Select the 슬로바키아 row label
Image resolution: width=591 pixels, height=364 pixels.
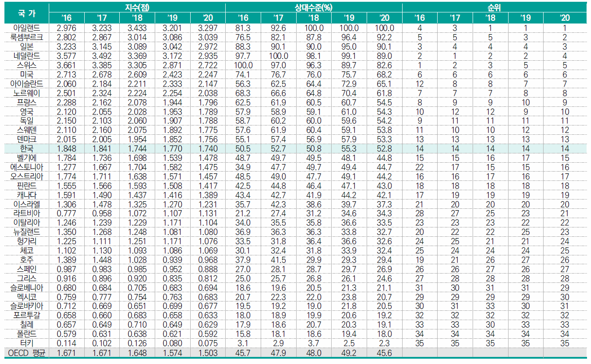pos(27,306)
